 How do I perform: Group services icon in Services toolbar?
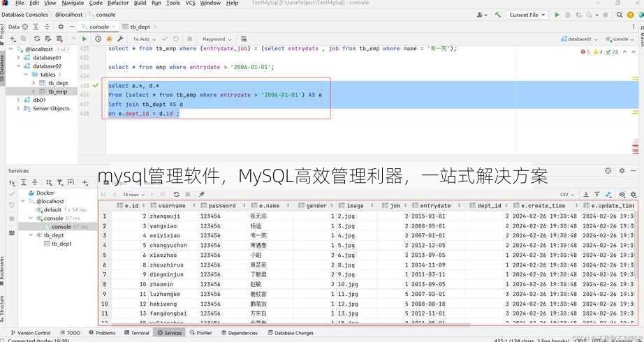coord(49,182)
